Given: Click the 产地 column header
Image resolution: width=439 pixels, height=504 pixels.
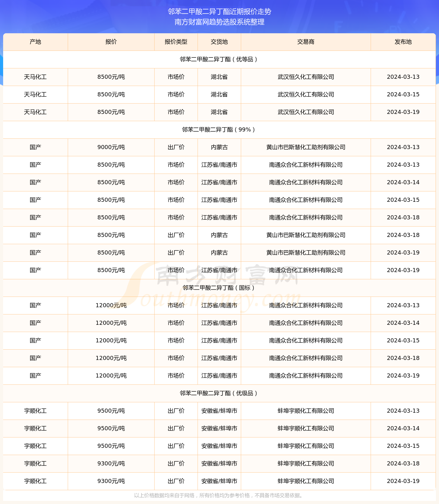Looking at the screenshot, I should point(35,42).
